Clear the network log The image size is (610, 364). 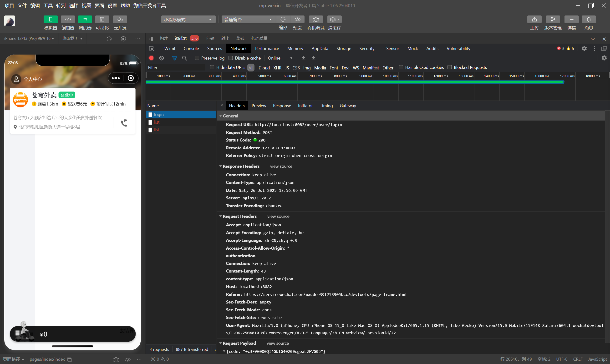click(161, 58)
